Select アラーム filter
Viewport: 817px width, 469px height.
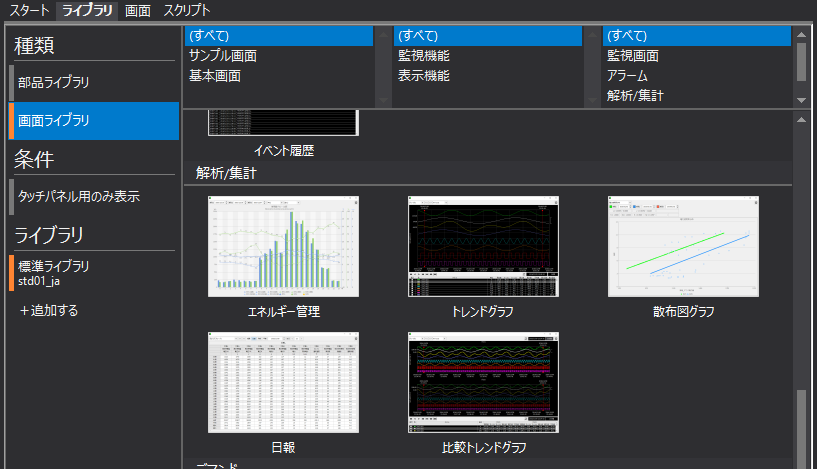pos(697,76)
